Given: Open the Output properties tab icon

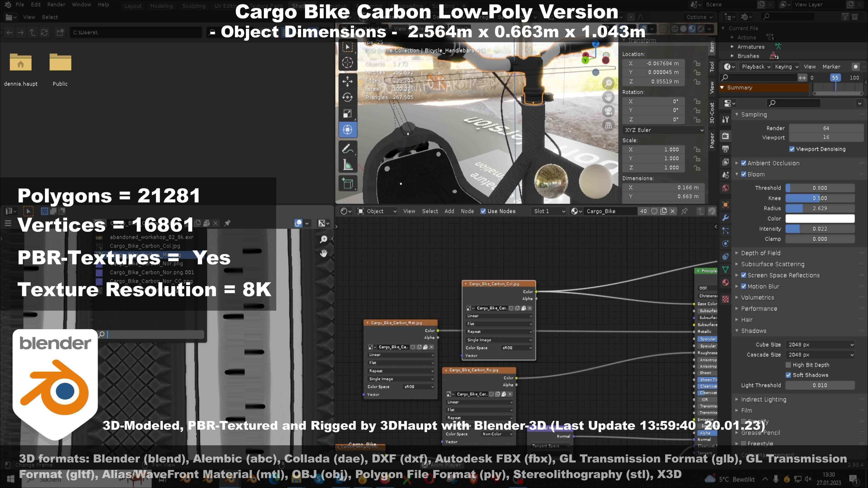Looking at the screenshot, I should pyautogui.click(x=725, y=149).
